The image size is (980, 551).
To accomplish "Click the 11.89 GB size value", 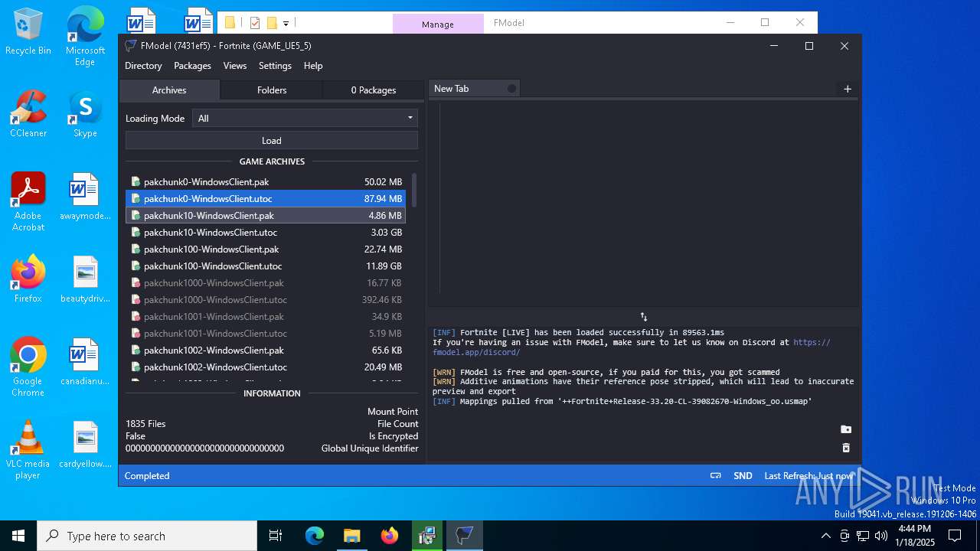I will click(x=384, y=266).
